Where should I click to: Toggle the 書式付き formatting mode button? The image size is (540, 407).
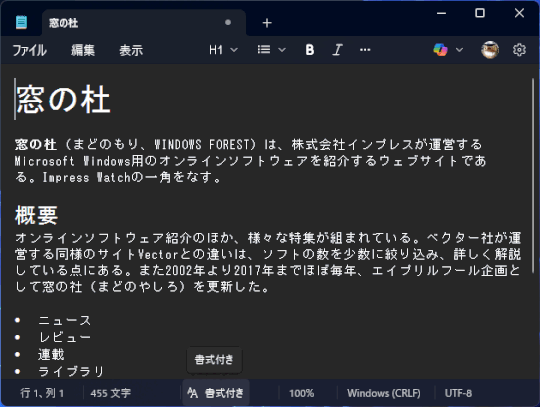216,393
